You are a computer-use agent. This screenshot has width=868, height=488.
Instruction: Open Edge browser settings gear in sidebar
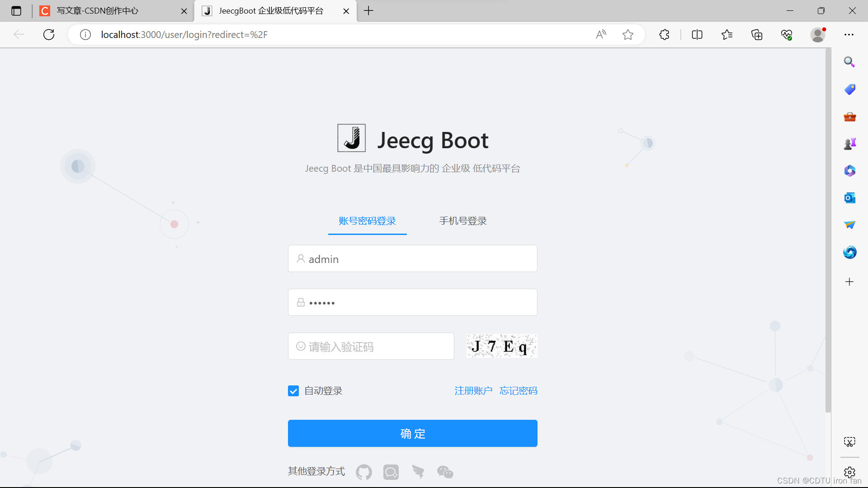point(850,472)
